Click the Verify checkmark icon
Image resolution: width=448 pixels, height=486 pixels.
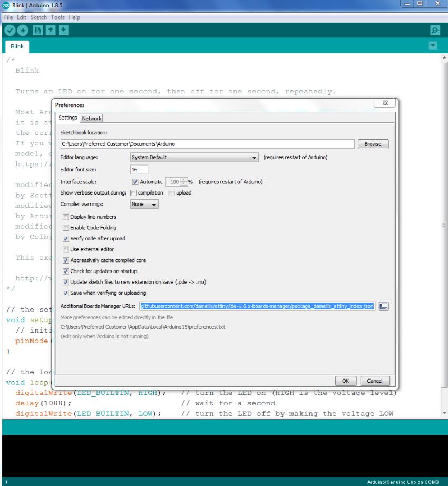(10, 31)
